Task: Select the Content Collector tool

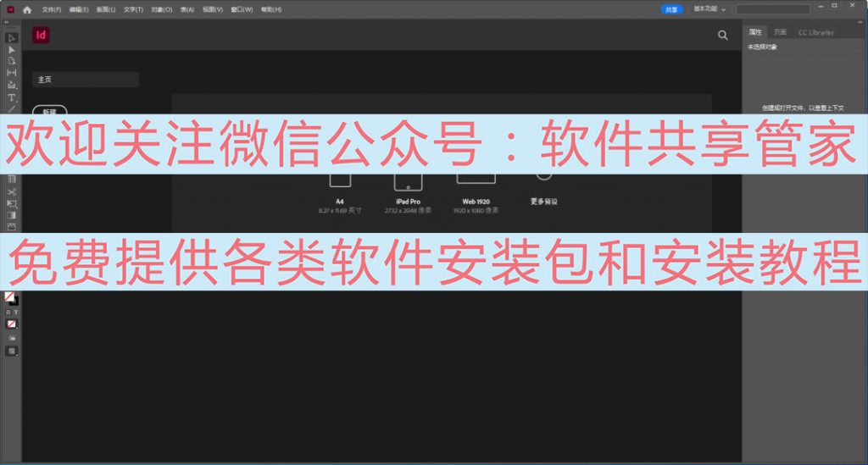Action: [x=11, y=86]
